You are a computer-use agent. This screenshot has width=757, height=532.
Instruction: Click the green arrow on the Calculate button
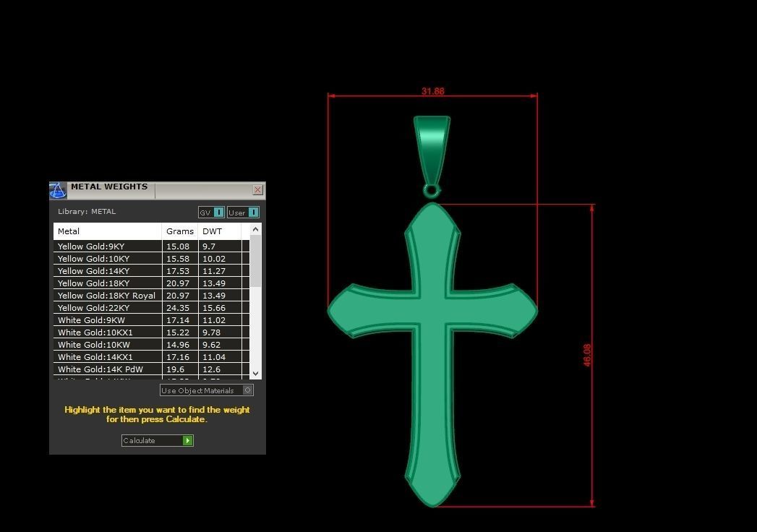pos(188,440)
